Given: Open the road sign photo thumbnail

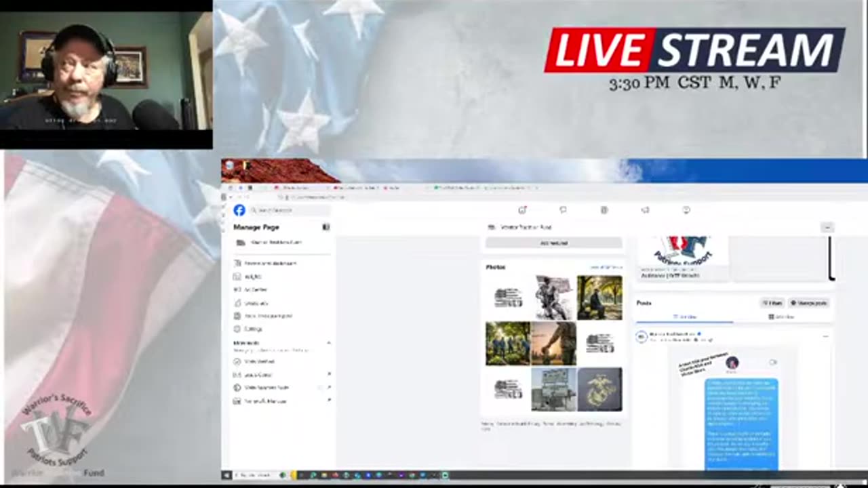Looking at the screenshot, I should (553, 390).
